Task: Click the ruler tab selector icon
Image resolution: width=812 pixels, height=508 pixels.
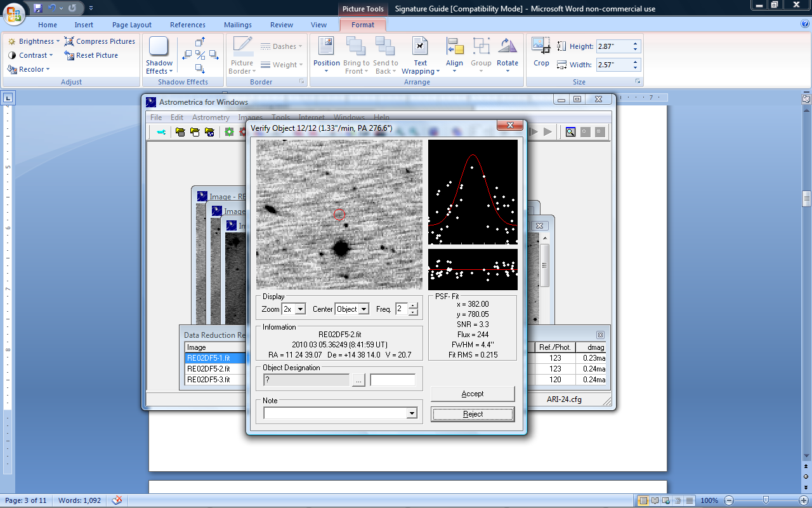Action: 8,98
